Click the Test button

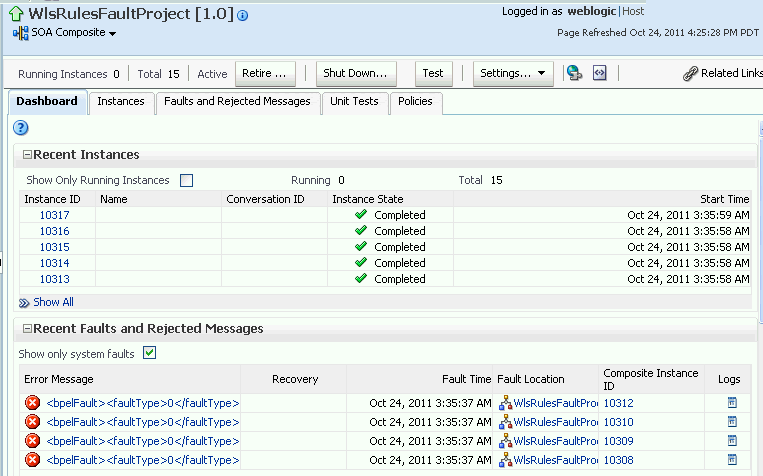click(434, 73)
